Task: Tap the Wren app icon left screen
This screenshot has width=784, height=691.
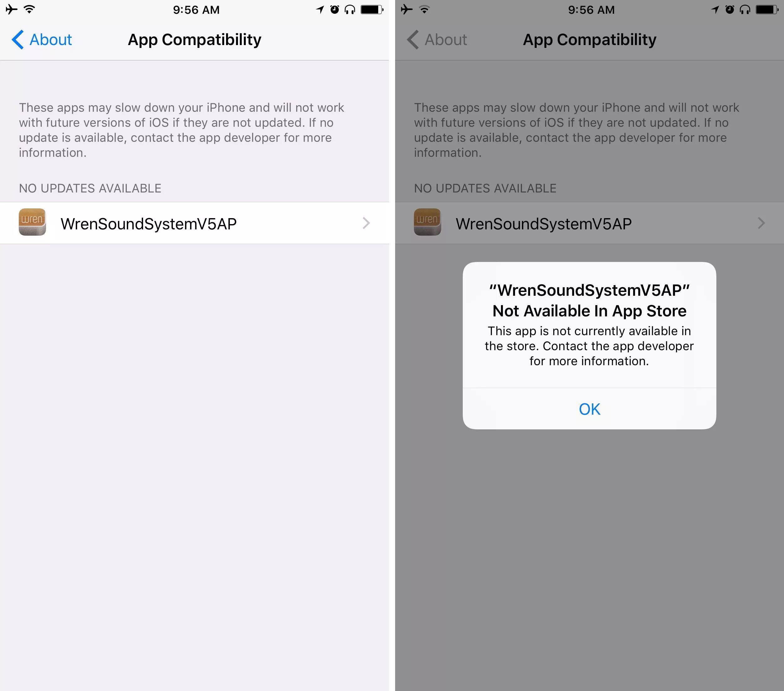Action: (x=31, y=223)
